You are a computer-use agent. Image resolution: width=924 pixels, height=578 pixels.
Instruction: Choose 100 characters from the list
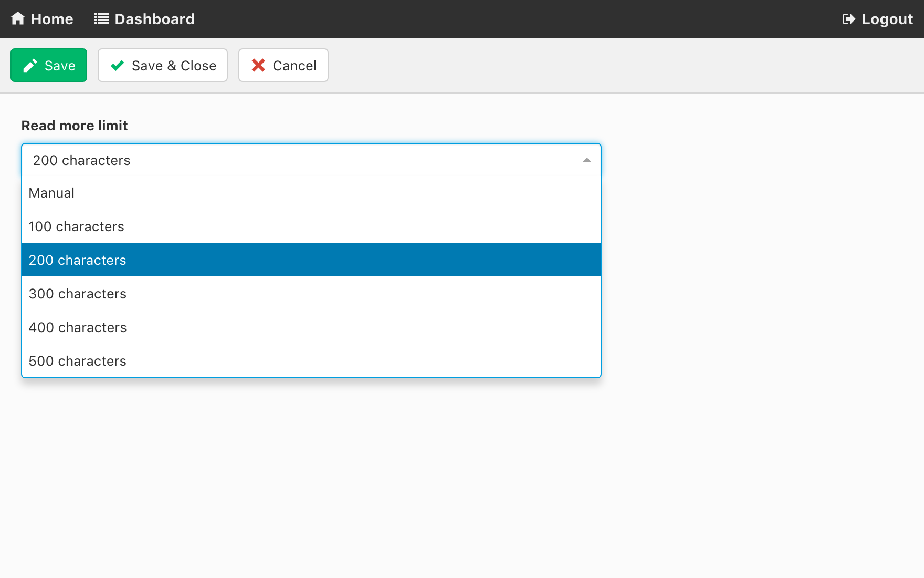(76, 226)
